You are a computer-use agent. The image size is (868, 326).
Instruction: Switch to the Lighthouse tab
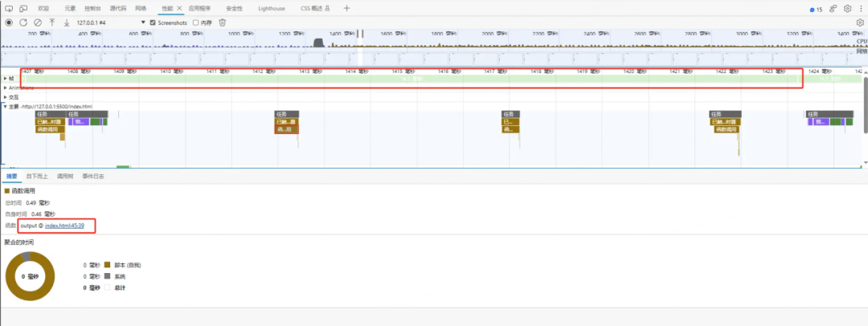point(272,9)
